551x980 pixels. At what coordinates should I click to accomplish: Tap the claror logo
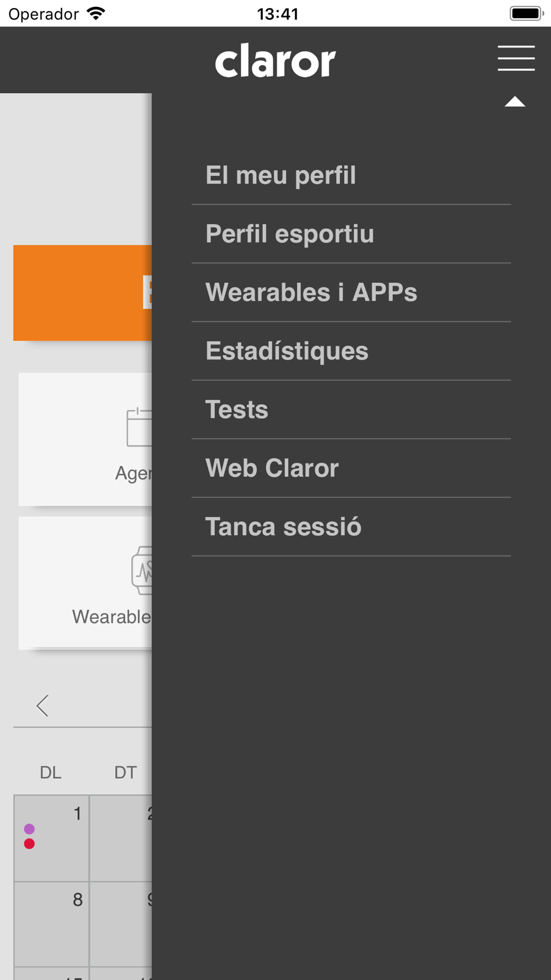[x=275, y=61]
